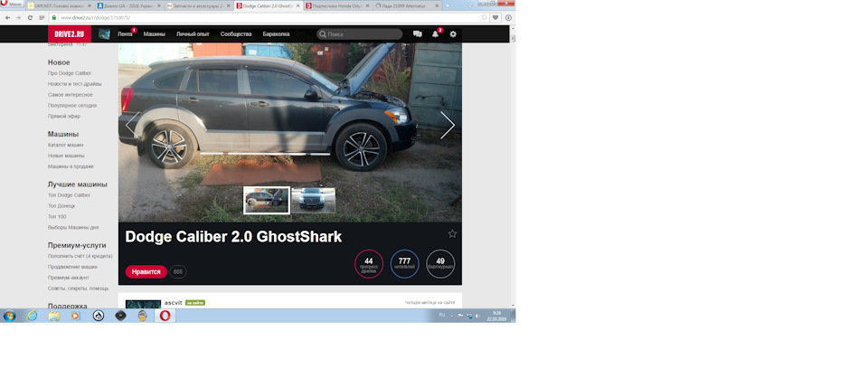Click the red Нравится button
Viewport: 868px width, 388px height.
click(x=146, y=271)
